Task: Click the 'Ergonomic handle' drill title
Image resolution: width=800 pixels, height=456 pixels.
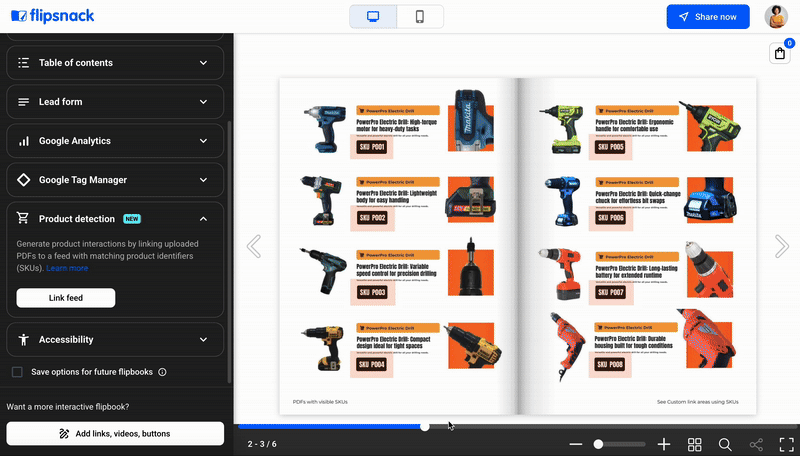Action: pos(634,125)
